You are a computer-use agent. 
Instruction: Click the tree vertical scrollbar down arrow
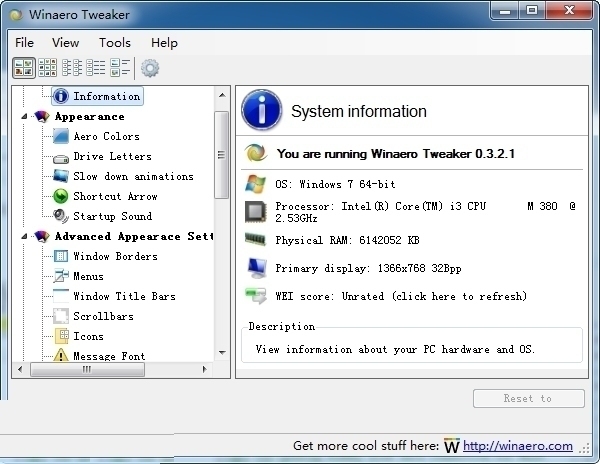(x=222, y=352)
